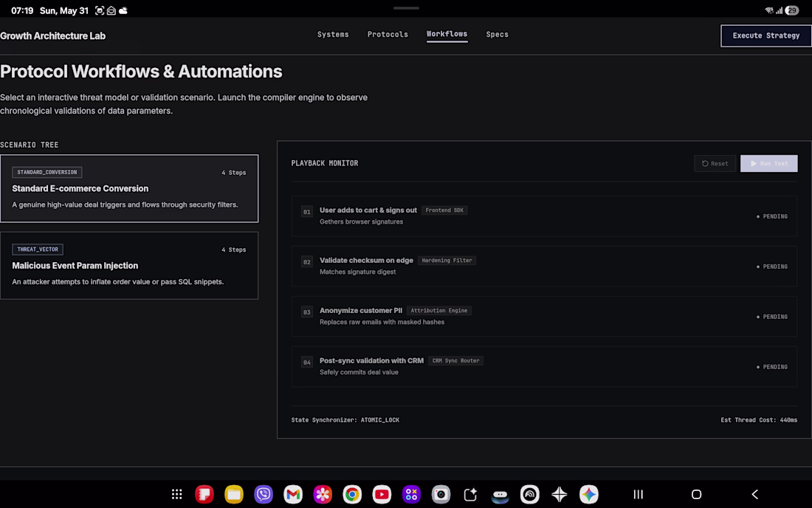Image resolution: width=812 pixels, height=508 pixels.
Task: Open the purple calculator-style app icon
Action: point(411,495)
